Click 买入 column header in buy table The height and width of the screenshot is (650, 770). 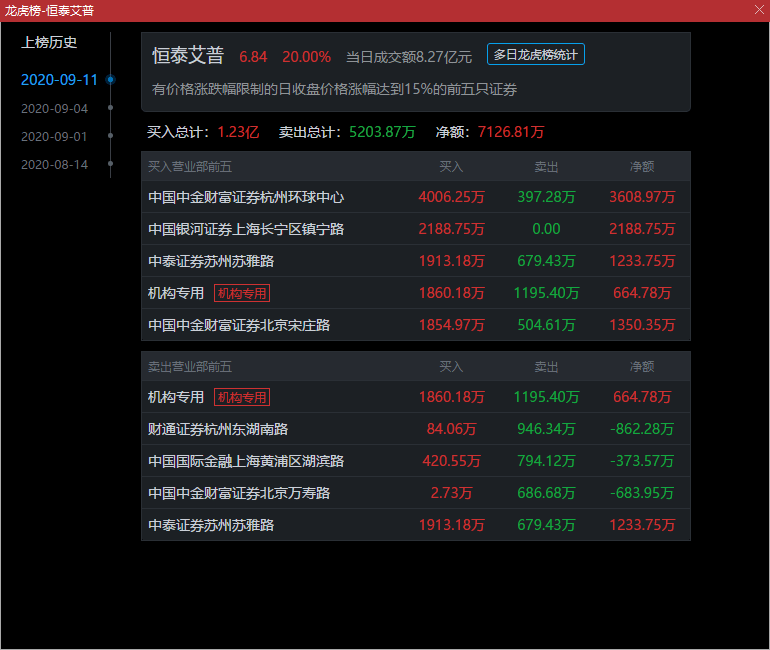tap(451, 167)
